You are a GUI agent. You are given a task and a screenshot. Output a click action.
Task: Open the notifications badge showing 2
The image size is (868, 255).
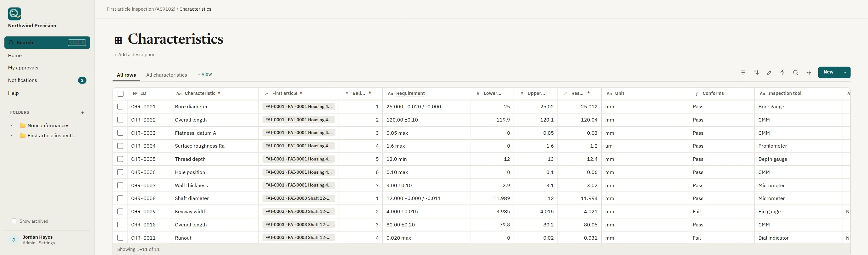(82, 80)
